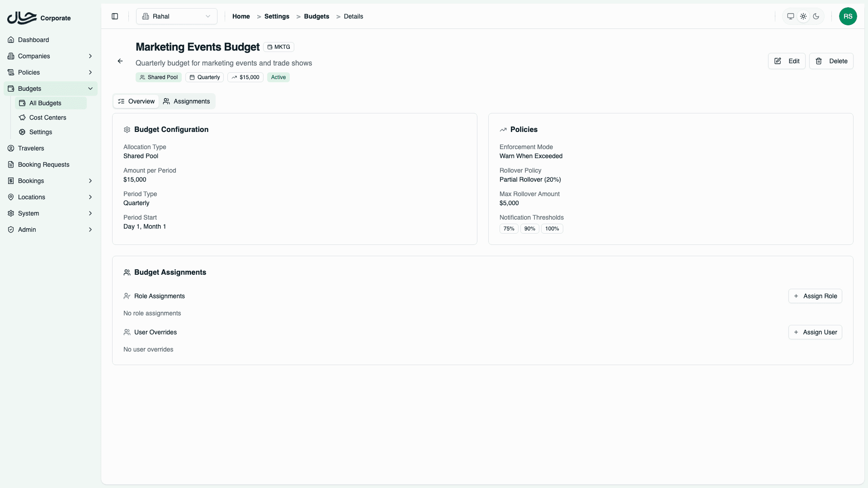The width and height of the screenshot is (868, 488).
Task: Open the Dashboard from the sidebar
Action: (x=33, y=40)
